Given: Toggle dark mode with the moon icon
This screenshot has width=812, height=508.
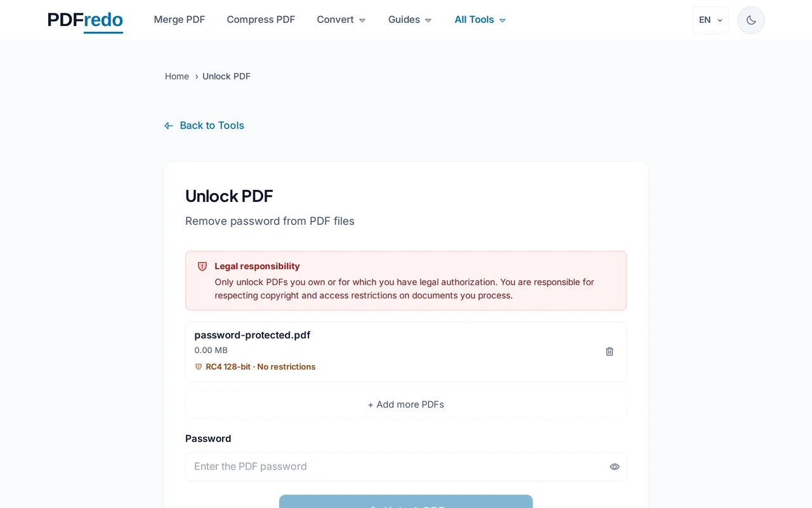Looking at the screenshot, I should click(x=750, y=20).
